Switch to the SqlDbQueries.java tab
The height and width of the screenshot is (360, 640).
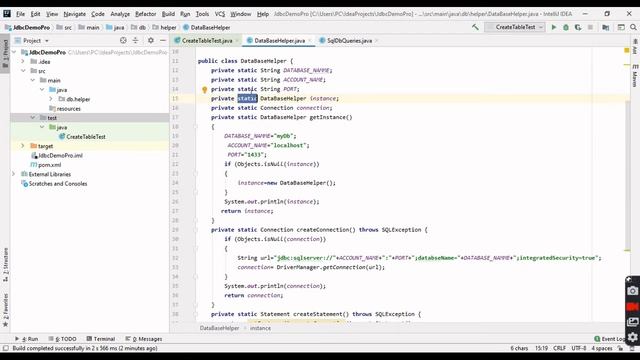349,40
